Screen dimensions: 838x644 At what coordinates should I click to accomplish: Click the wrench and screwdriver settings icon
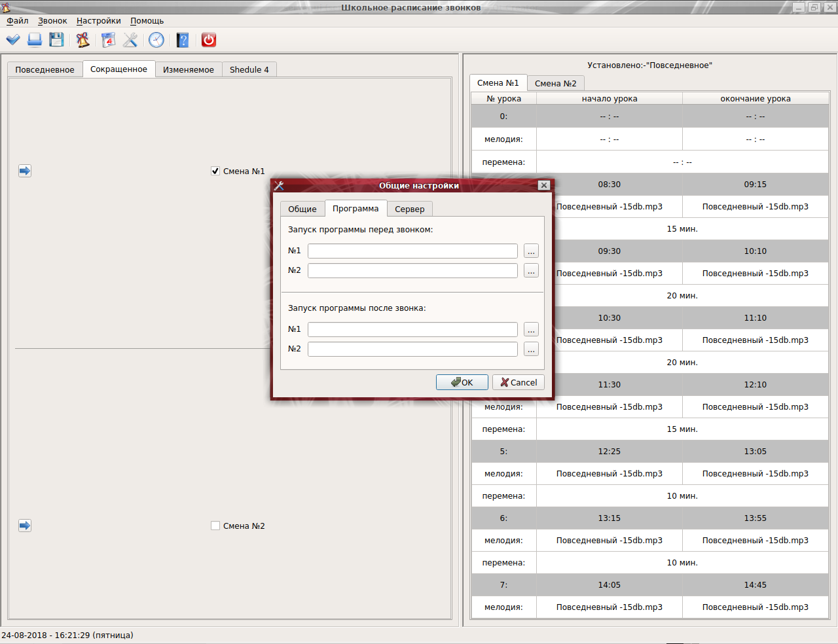click(x=130, y=40)
